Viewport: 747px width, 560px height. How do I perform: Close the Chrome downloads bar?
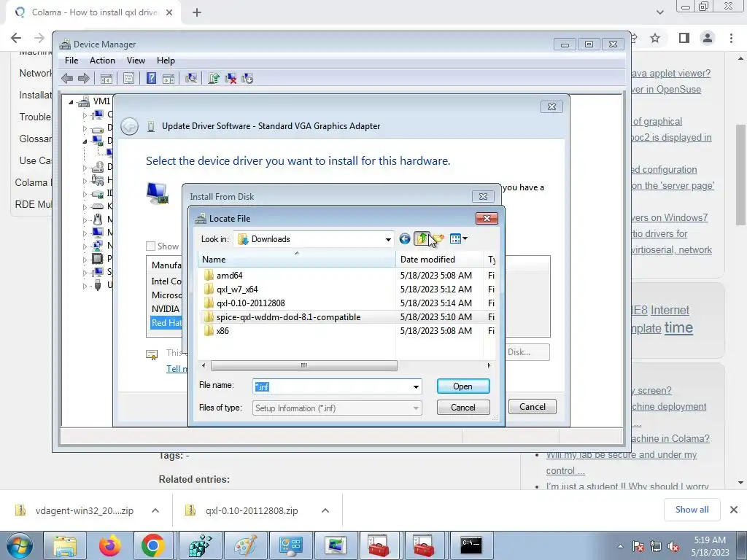pyautogui.click(x=734, y=510)
